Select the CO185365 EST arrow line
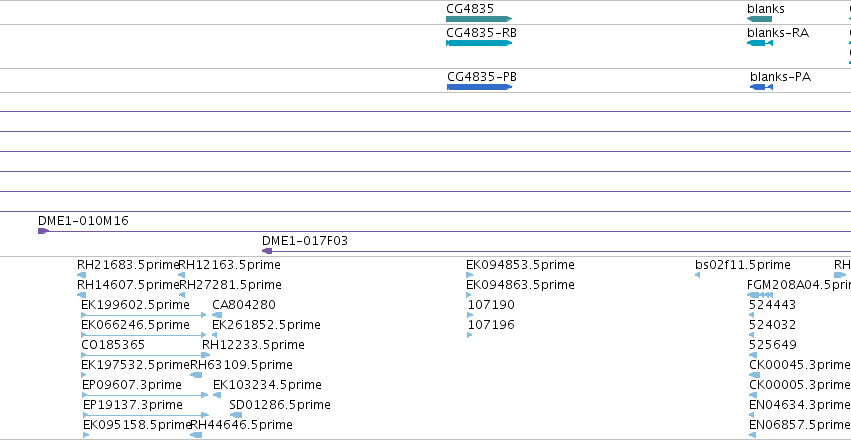This screenshot has height=440, width=851. (145, 355)
